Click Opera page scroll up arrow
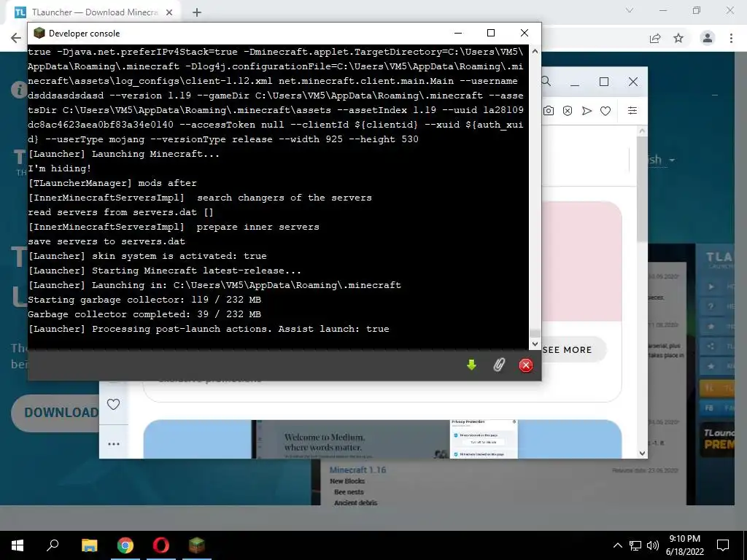 [x=642, y=131]
